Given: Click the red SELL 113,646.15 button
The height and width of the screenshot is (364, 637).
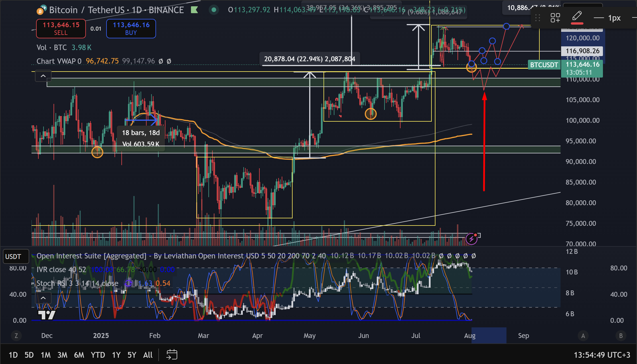Looking at the screenshot, I should click(x=61, y=29).
